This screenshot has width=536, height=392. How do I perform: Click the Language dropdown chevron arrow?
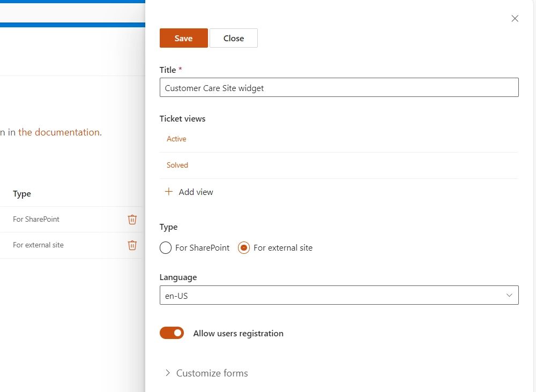(509, 295)
